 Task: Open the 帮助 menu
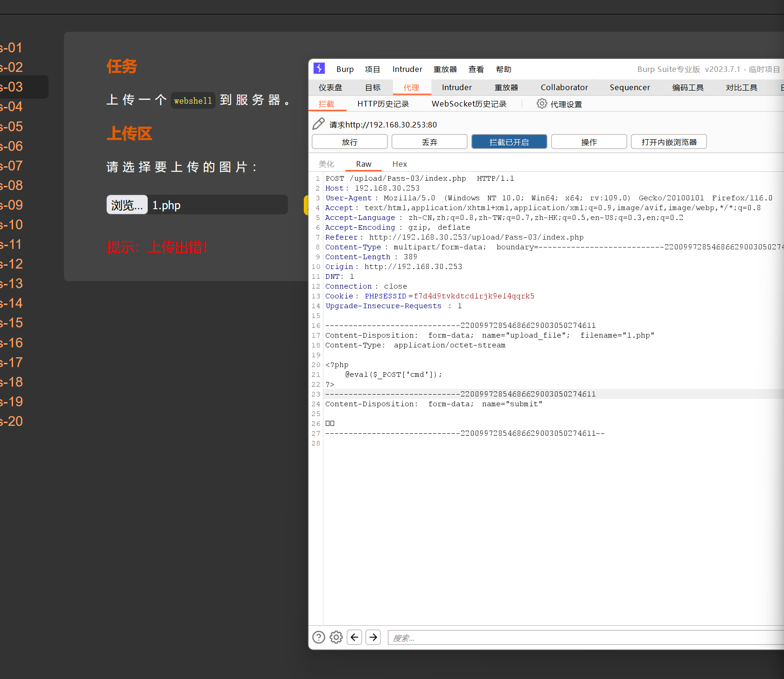[x=504, y=69]
